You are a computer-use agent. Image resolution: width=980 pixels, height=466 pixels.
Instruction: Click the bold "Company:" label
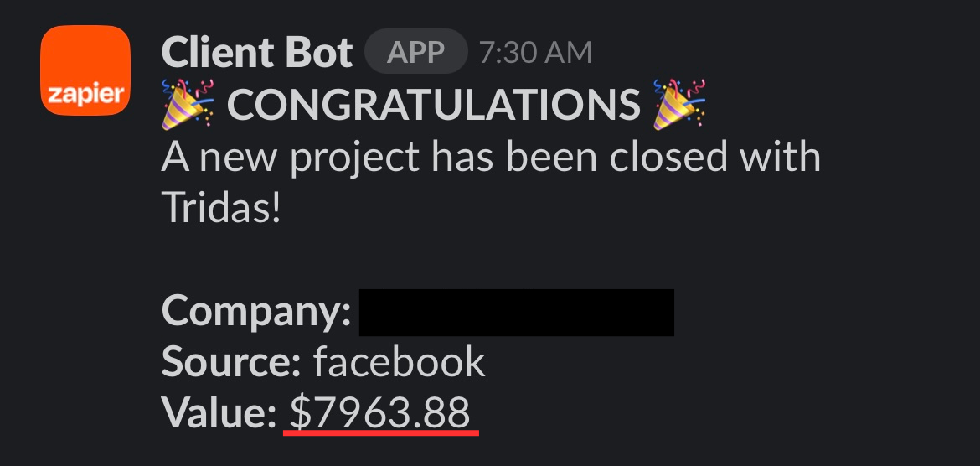pyautogui.click(x=256, y=312)
